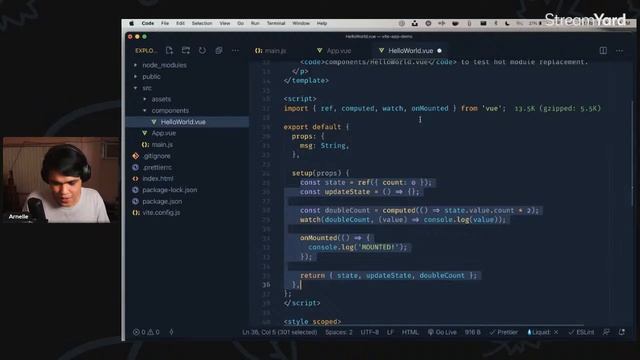Click the New File icon in Explorer header

point(169,51)
